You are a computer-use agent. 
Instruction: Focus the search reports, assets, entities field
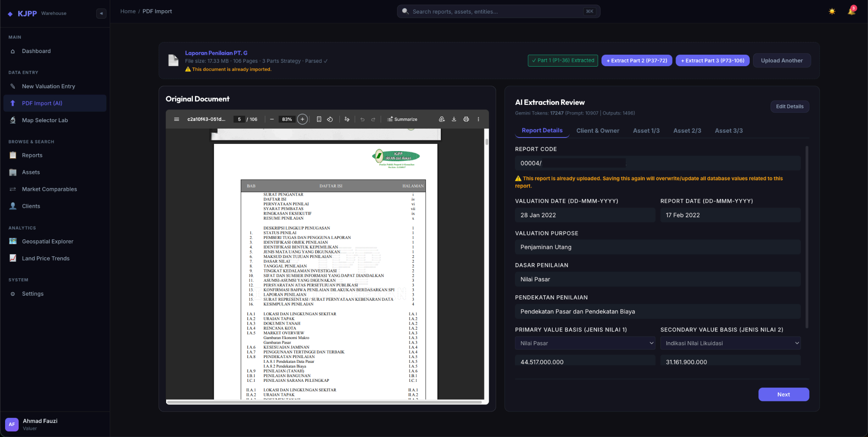point(498,11)
